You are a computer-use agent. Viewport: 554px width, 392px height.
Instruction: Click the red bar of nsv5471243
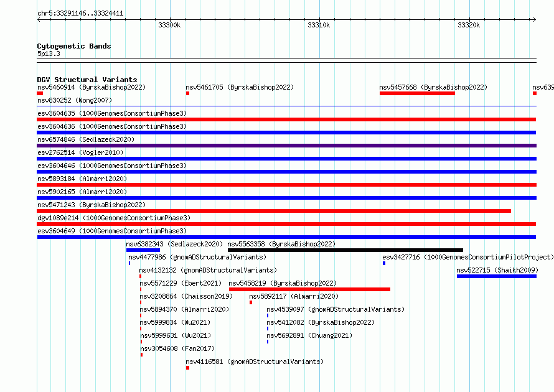(x=274, y=211)
